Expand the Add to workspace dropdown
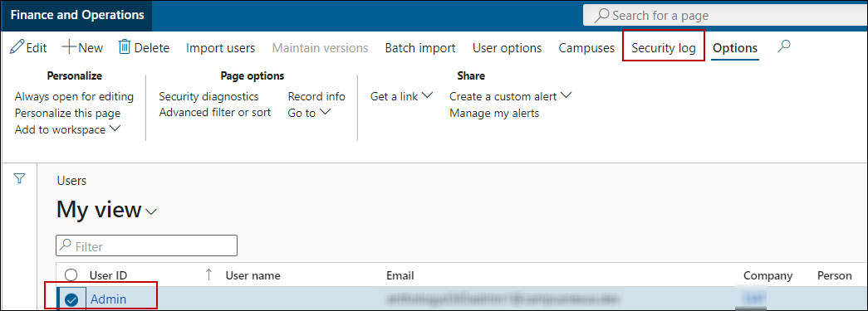The image size is (868, 311). pyautogui.click(x=115, y=129)
